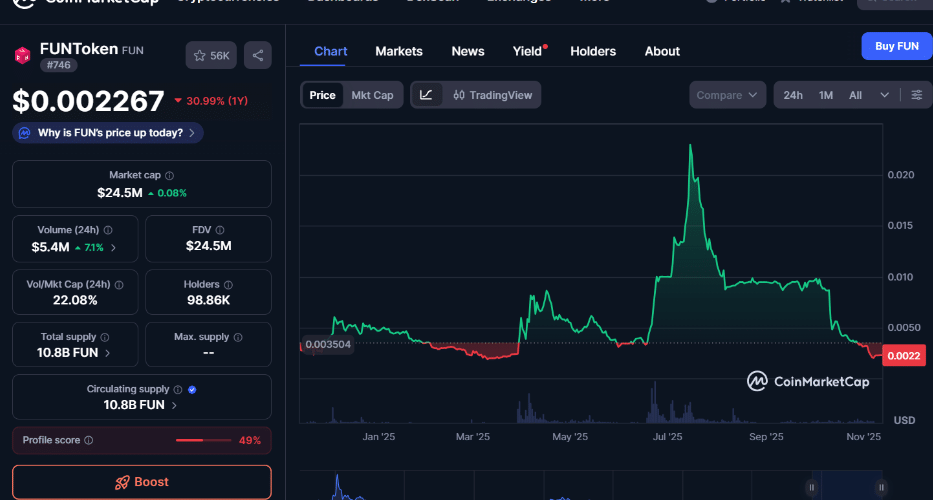Viewport: 933px width, 500px height.
Task: Open the Markets tab
Action: (x=398, y=51)
